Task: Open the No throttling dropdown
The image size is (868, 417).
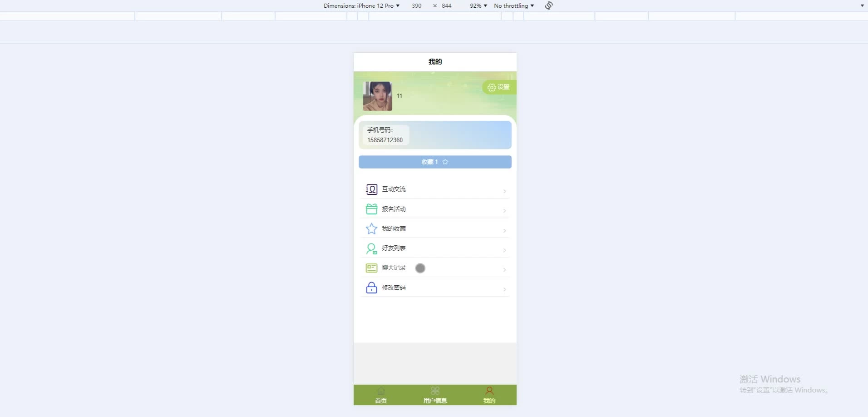Action: pos(514,5)
